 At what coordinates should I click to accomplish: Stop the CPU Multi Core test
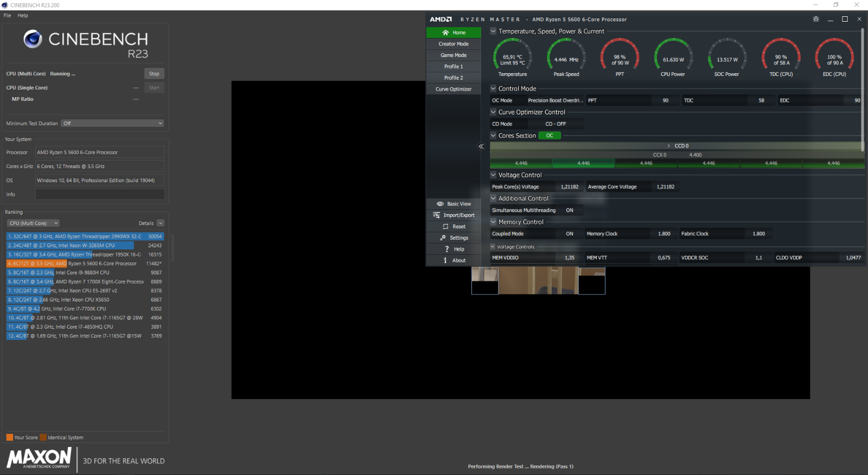[x=154, y=74]
